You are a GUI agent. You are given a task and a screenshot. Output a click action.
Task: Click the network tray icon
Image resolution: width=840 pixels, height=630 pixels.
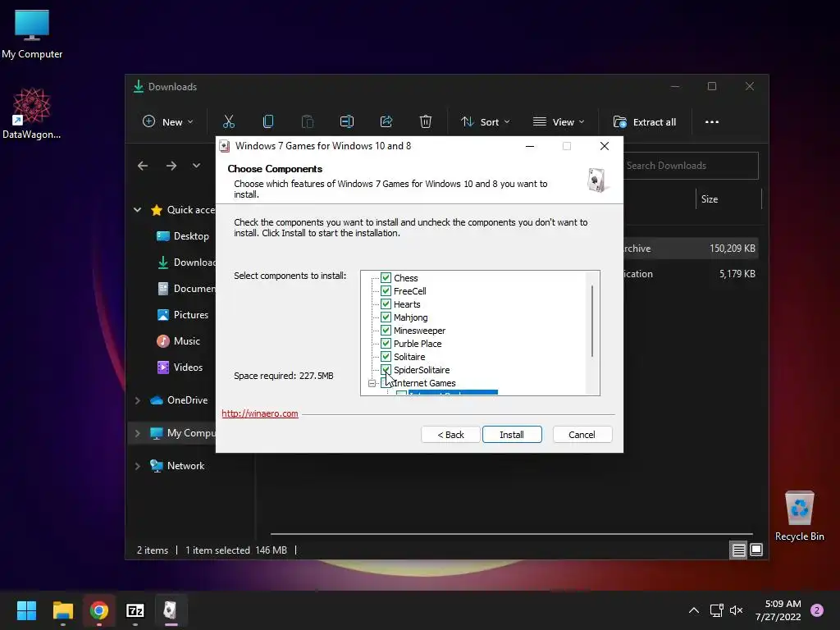[x=716, y=610]
